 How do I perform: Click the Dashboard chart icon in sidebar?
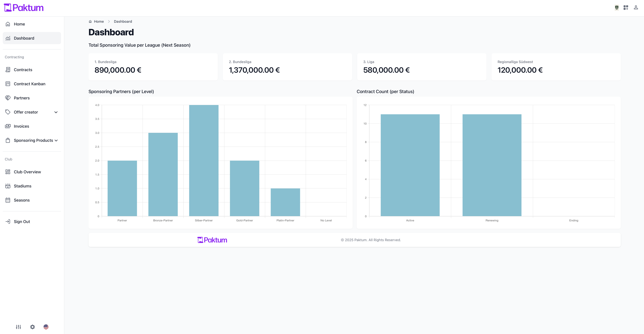point(8,38)
